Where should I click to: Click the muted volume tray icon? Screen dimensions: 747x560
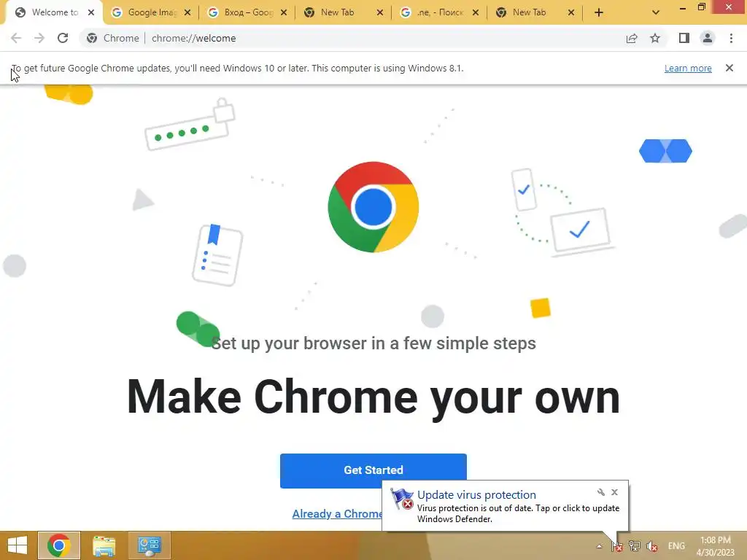point(652,546)
